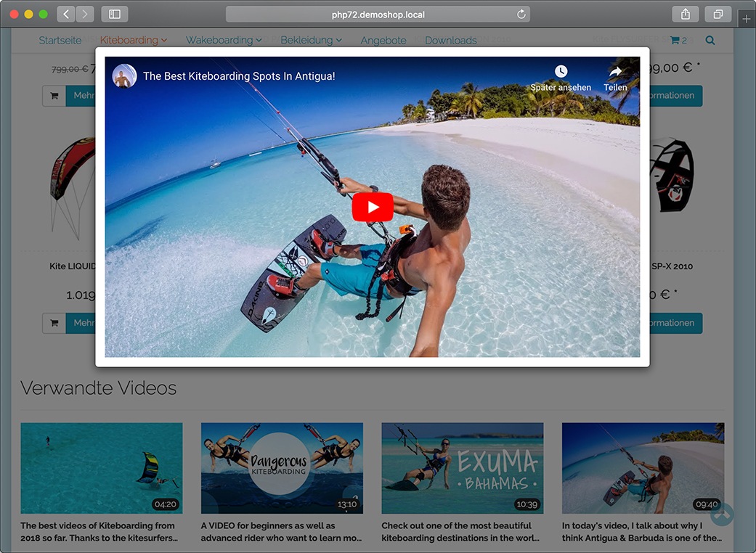Image resolution: width=756 pixels, height=553 pixels.
Task: Toggle the Safari sidebar button
Action: click(x=115, y=14)
